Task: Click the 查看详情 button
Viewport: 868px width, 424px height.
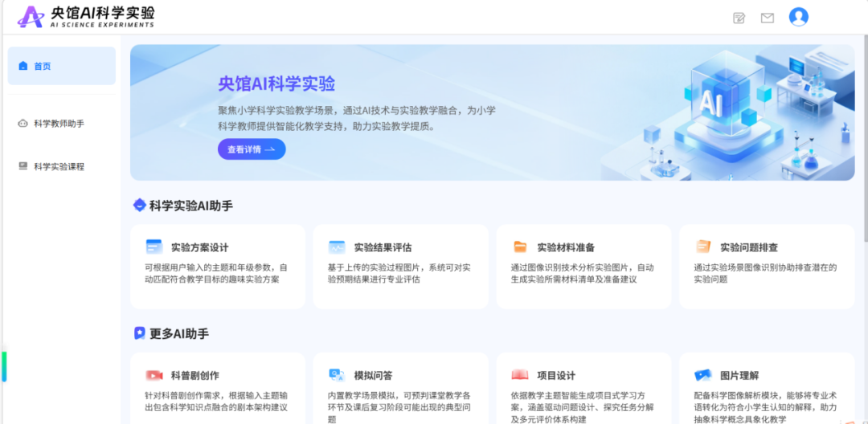Action: point(252,149)
